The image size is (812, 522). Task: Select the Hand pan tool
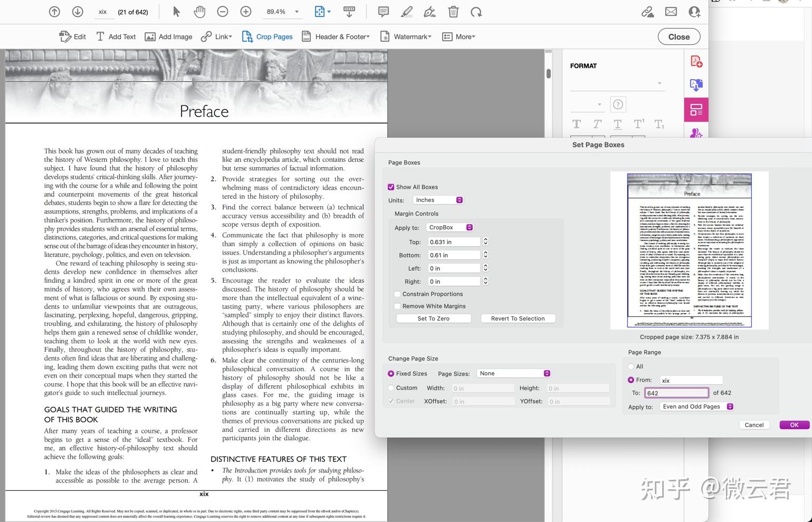pos(199,11)
